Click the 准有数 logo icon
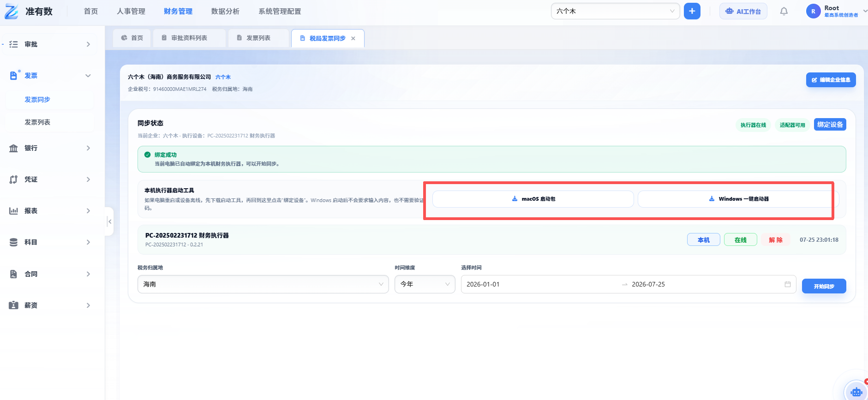The height and width of the screenshot is (400, 868). (12, 12)
